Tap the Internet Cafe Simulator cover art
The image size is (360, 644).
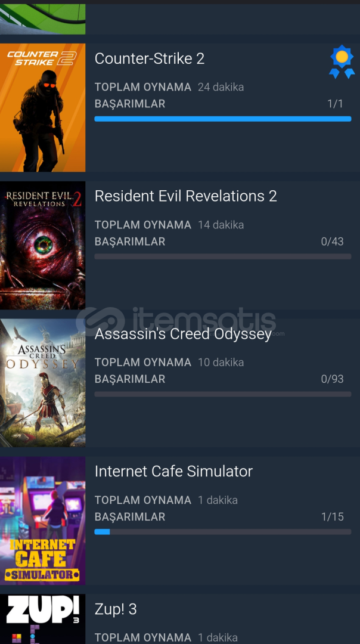click(43, 521)
